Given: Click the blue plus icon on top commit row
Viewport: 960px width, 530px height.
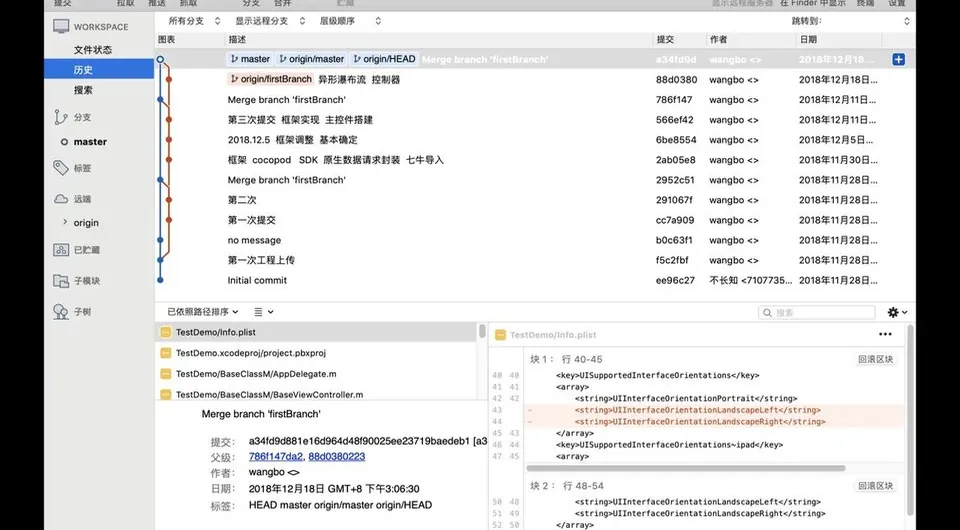Looking at the screenshot, I should (898, 59).
